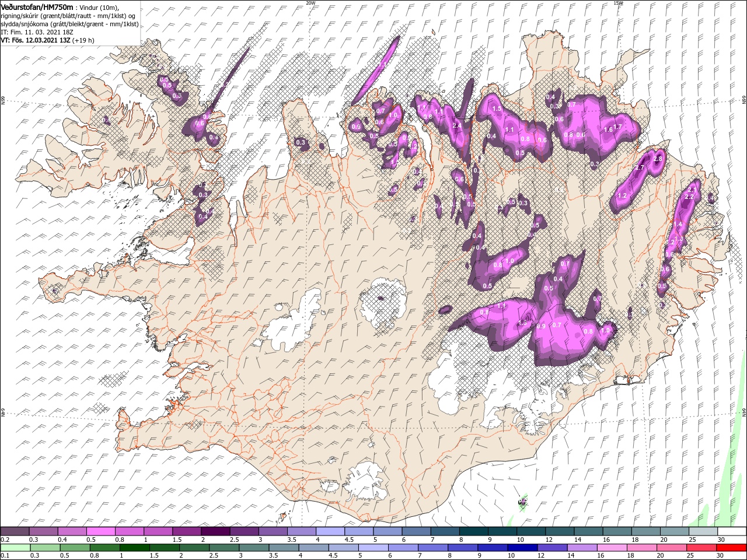Pick the rose pink 20 legend swatch

click(x=671, y=547)
